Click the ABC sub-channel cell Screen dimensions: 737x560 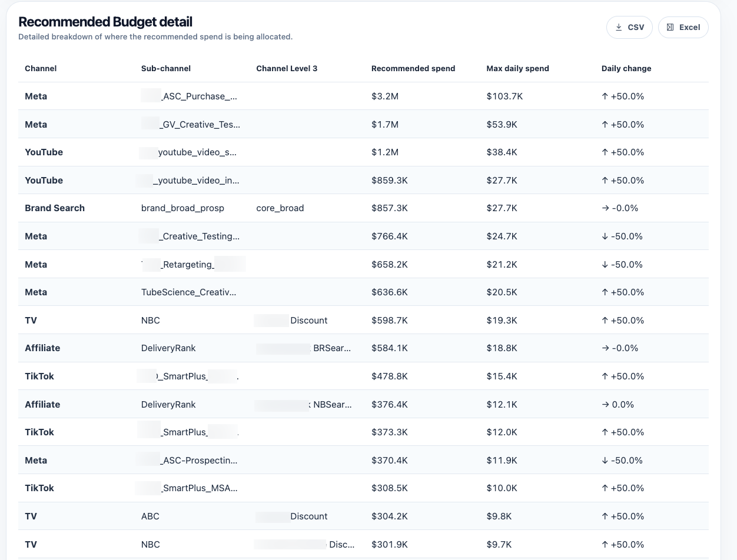[150, 516]
